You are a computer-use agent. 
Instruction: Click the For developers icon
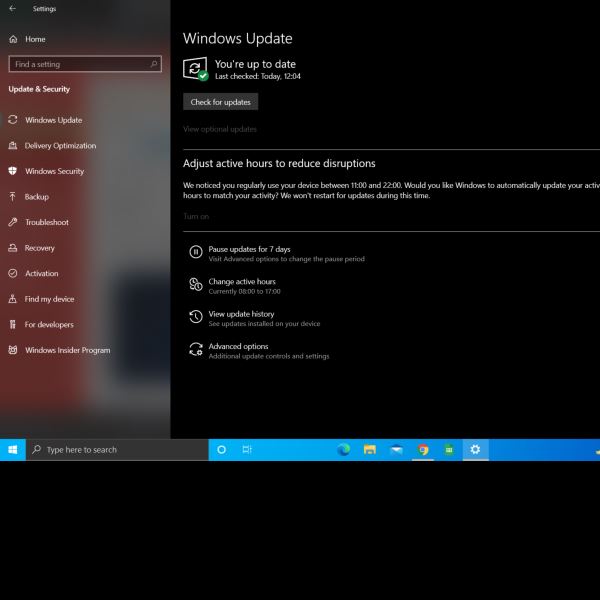coord(13,324)
